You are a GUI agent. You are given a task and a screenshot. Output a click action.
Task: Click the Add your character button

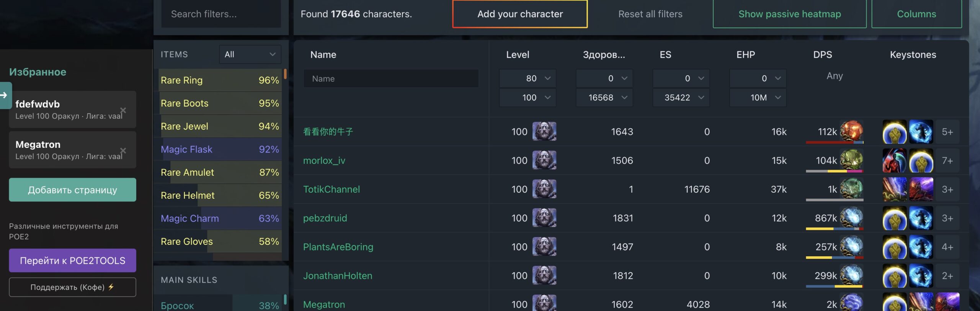(x=520, y=14)
